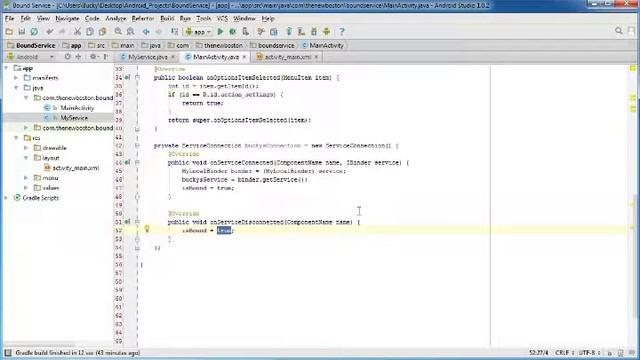Click the MainActivity breadcrumb
Image resolution: width=640 pixels, height=360 pixels.
tap(322, 45)
